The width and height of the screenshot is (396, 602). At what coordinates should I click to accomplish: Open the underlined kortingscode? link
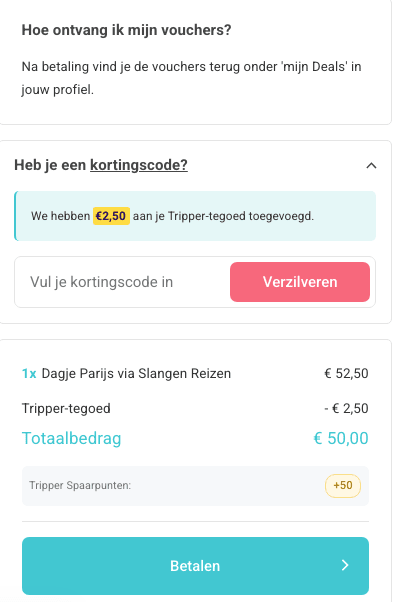pos(139,165)
